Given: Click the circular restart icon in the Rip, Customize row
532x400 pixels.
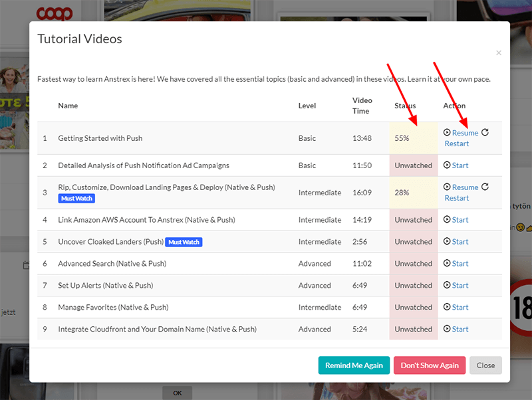Looking at the screenshot, I should [x=485, y=187].
